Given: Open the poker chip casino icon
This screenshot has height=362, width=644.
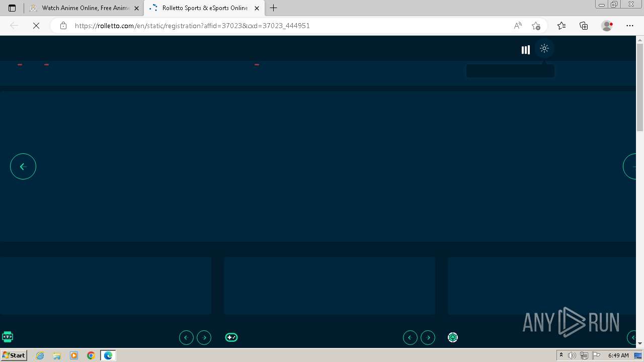Looking at the screenshot, I should tap(453, 337).
